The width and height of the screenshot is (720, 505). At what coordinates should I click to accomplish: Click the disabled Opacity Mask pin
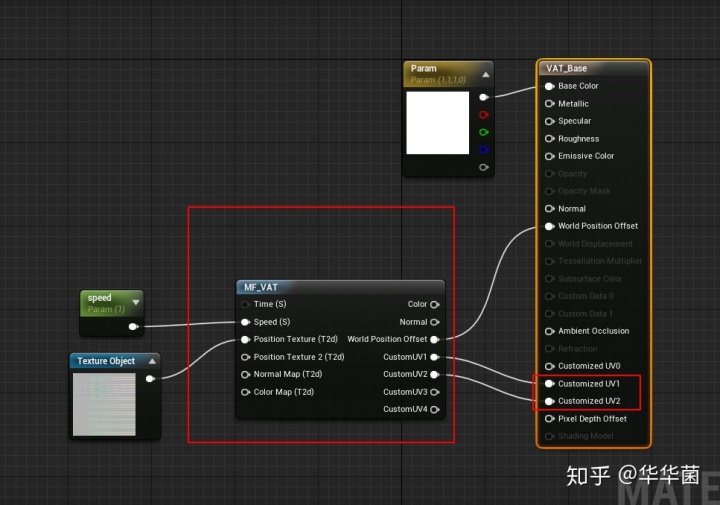(x=549, y=191)
